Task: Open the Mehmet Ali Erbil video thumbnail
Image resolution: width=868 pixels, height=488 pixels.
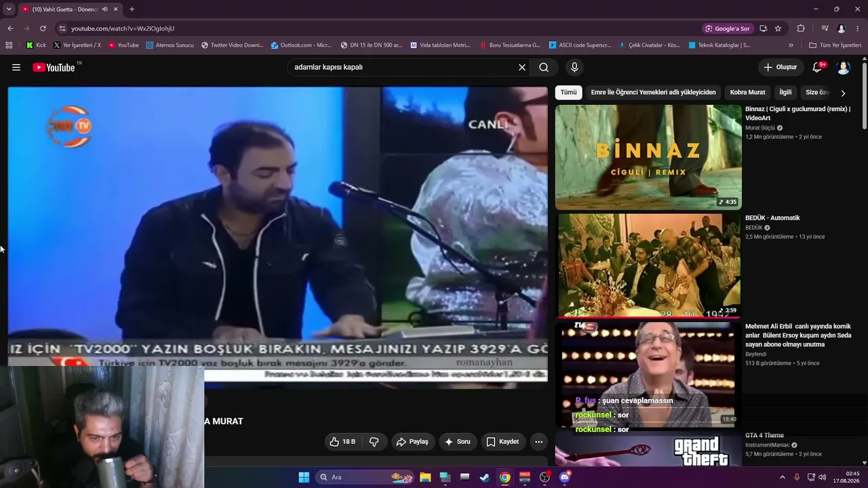Action: [648, 374]
